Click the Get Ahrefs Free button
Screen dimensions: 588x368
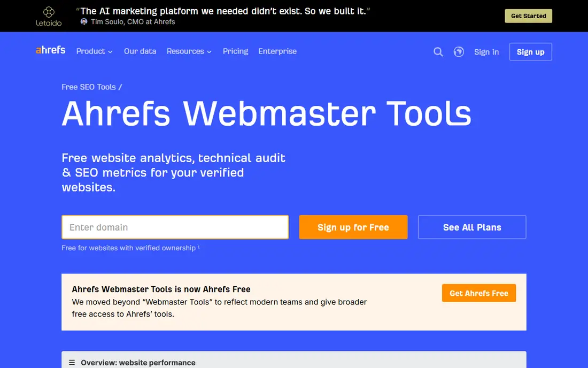click(479, 293)
